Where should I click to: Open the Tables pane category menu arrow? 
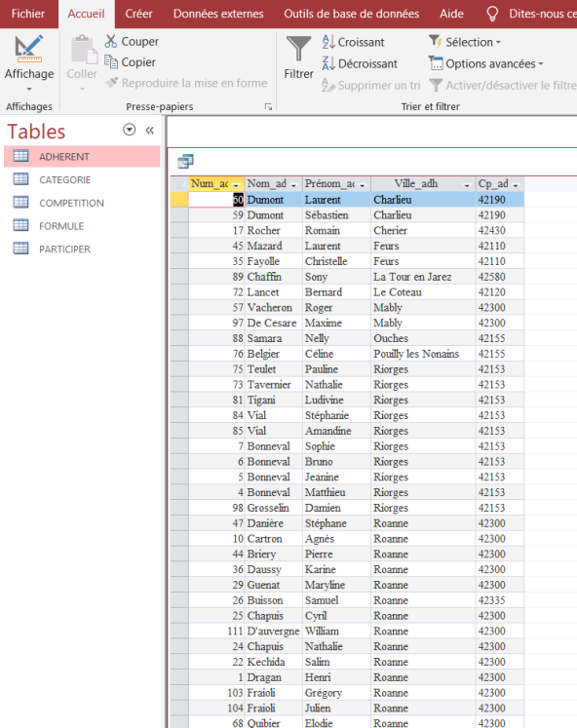point(129,130)
